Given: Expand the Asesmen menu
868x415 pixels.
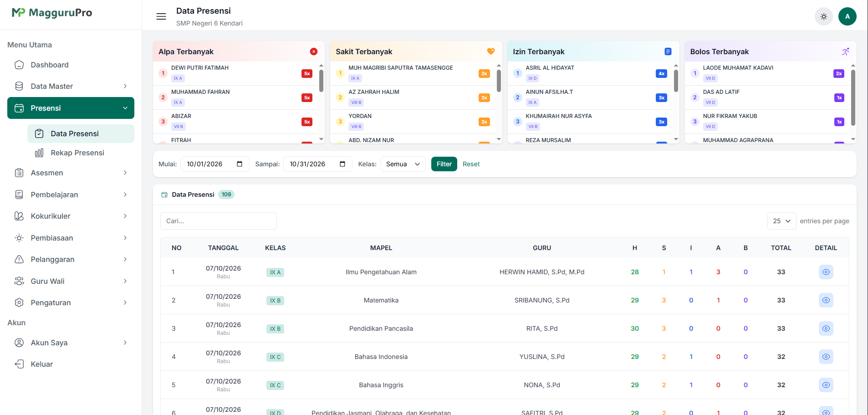Looking at the screenshot, I should pyautogui.click(x=71, y=173).
